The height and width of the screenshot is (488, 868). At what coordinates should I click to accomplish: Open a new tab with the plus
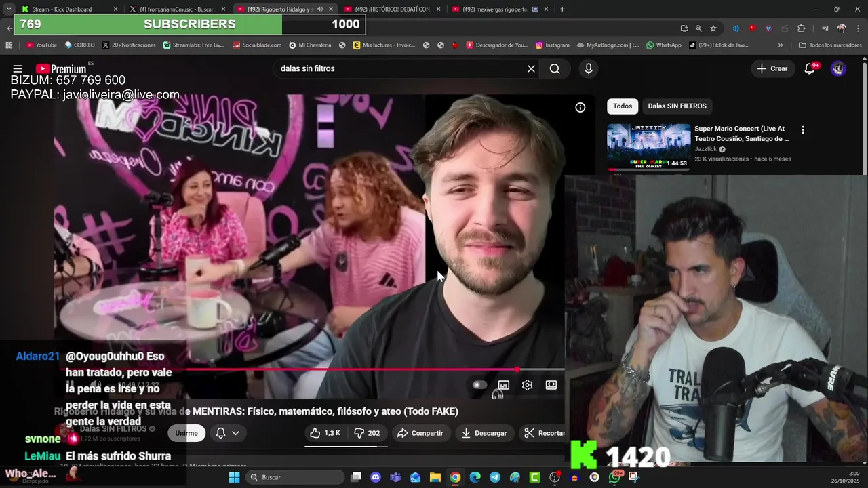click(x=562, y=9)
